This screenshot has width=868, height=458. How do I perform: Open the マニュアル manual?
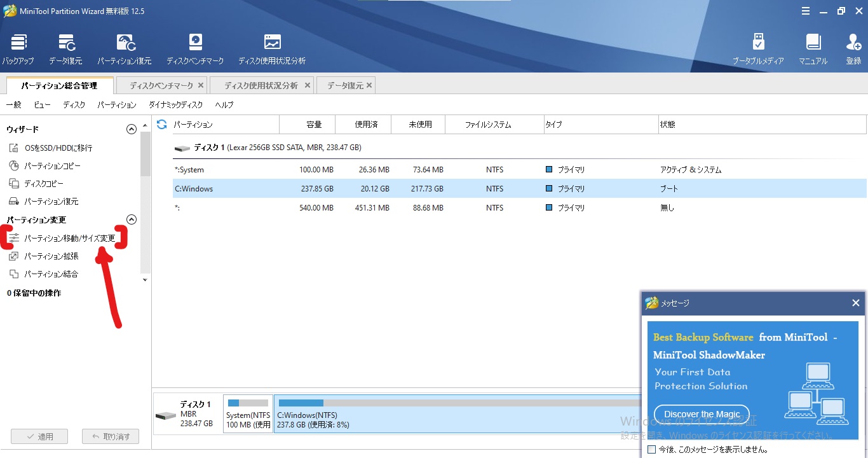click(x=813, y=50)
